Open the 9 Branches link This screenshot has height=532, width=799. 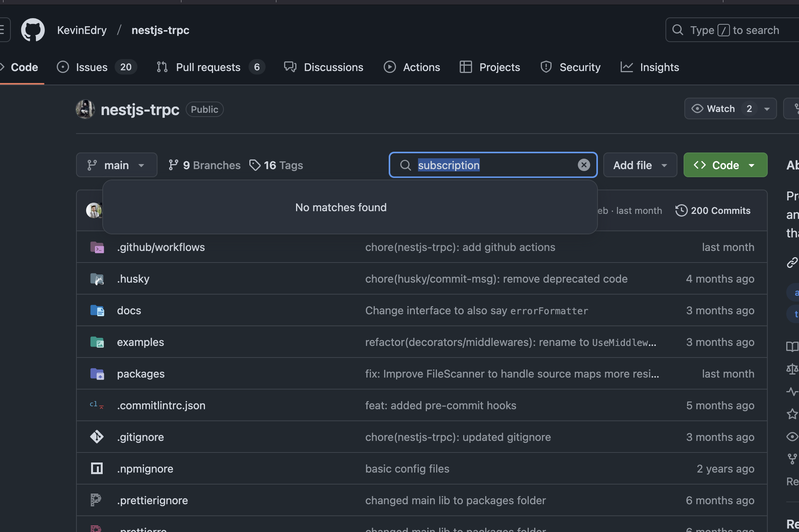(205, 165)
